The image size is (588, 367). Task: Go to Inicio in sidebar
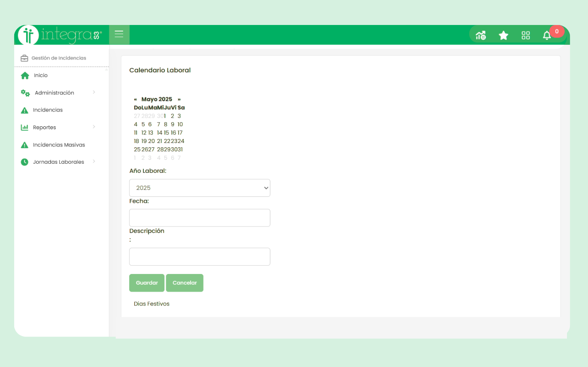point(41,75)
